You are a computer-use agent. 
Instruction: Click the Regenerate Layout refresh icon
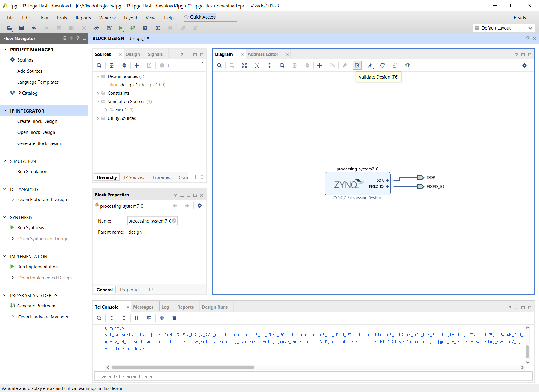coord(382,65)
